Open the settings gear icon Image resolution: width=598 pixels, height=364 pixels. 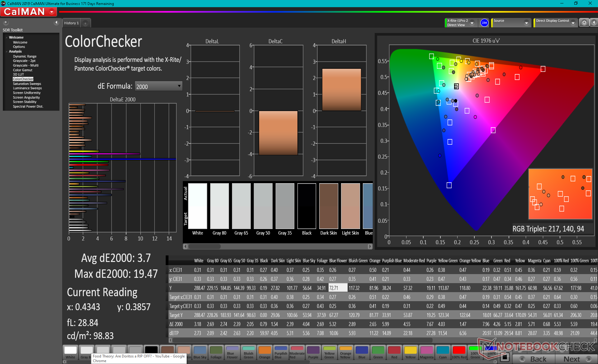pyautogui.click(x=584, y=23)
